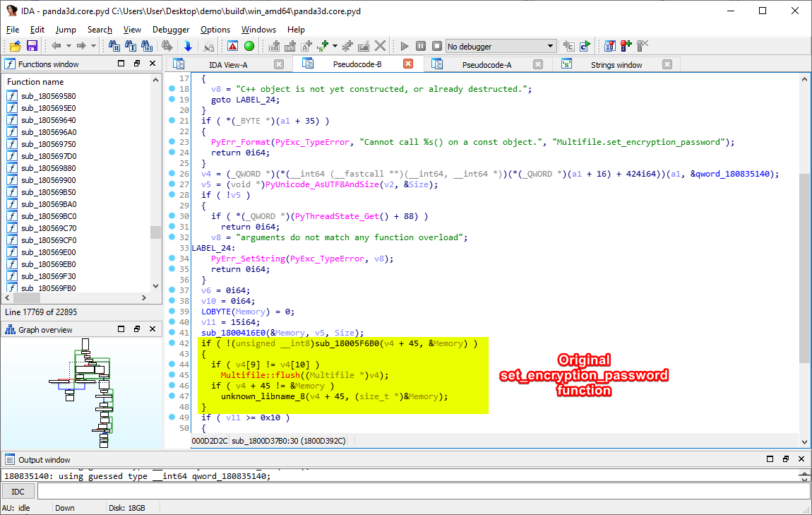Save the database using the Save icon
Viewport: 812px width, 515px height.
[32, 45]
